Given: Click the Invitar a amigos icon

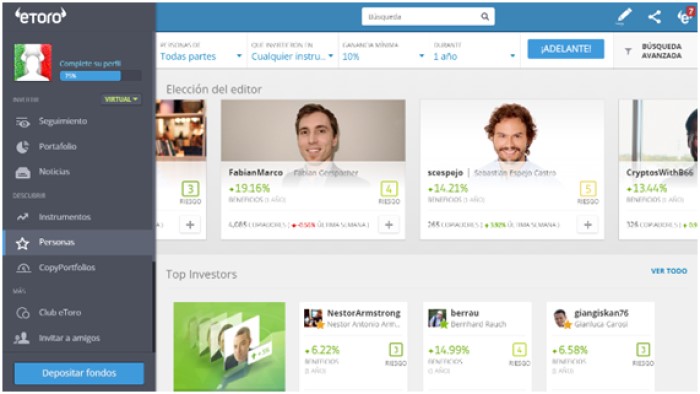Looking at the screenshot, I should [x=21, y=338].
